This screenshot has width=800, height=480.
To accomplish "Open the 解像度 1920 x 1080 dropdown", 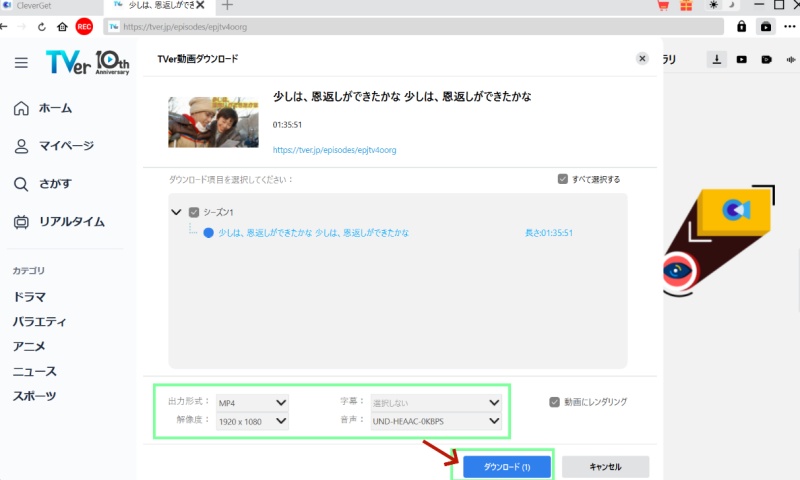I will pyautogui.click(x=252, y=421).
